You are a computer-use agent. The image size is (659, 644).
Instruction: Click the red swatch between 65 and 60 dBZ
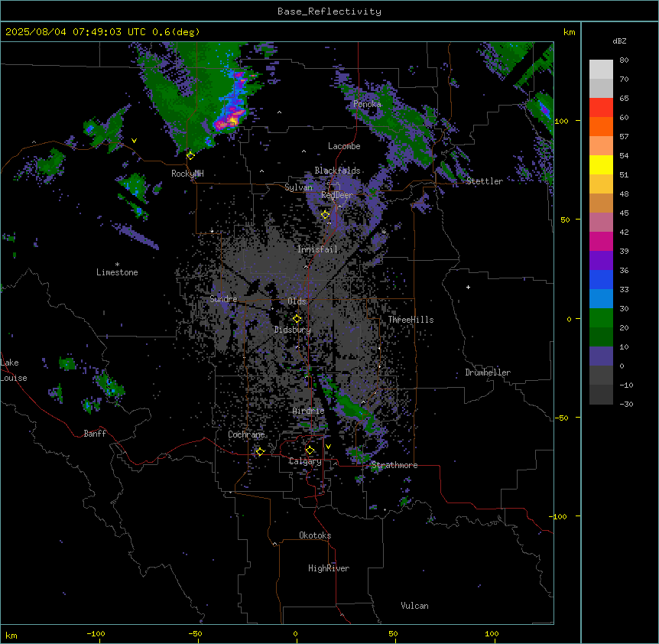(601, 108)
